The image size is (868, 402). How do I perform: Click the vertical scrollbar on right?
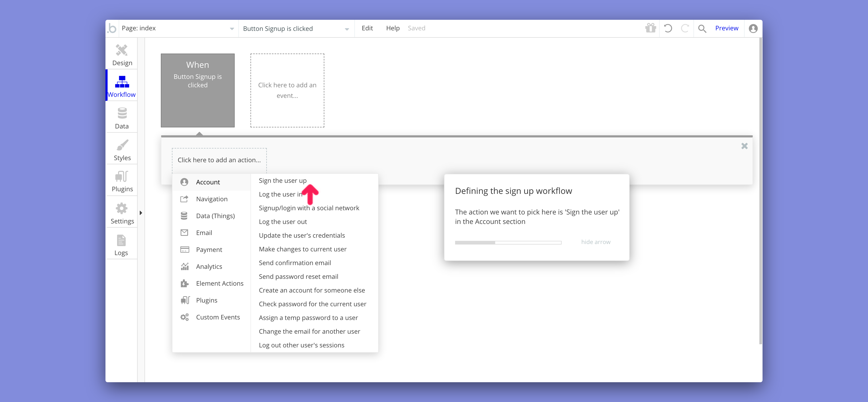(760, 191)
